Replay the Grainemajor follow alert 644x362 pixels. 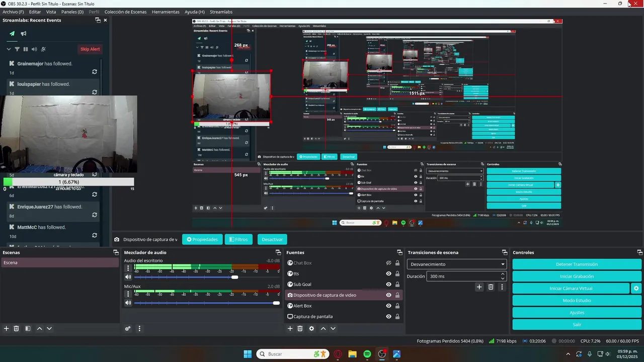click(94, 72)
